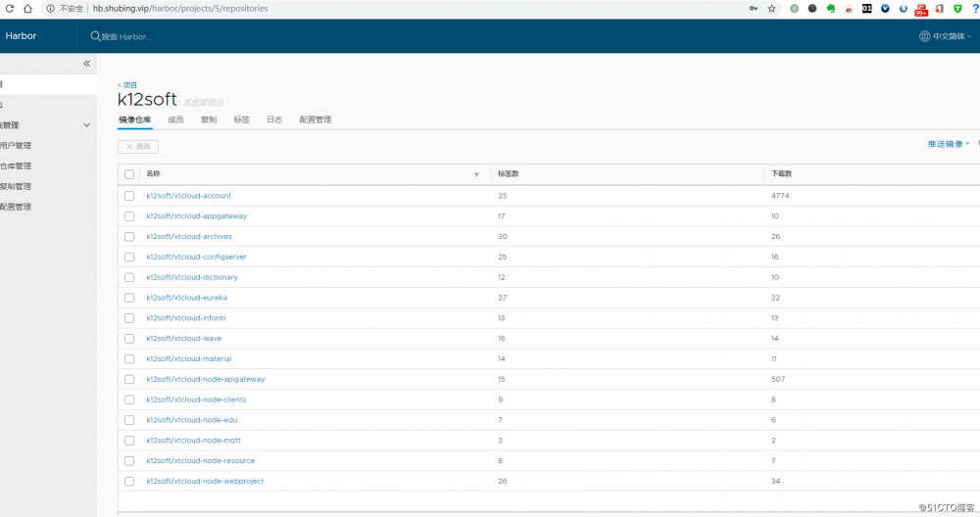
Task: Open the 名称 column filter icon
Action: pyautogui.click(x=476, y=175)
